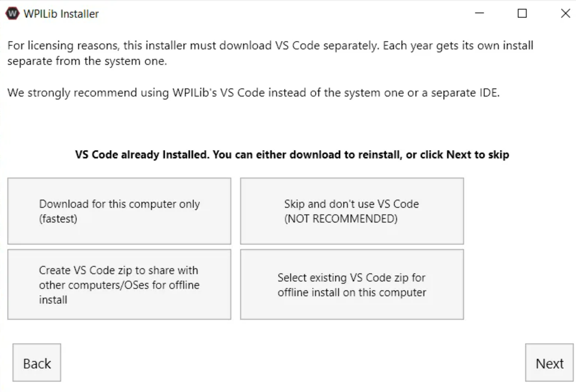Choose the NOT RECOMMENDED skip option
576x392 pixels.
click(x=351, y=211)
